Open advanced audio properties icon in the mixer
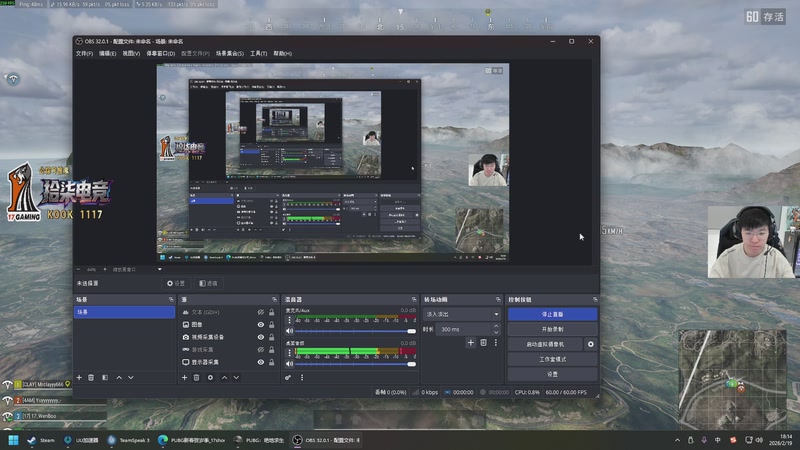Screen dimensions: 800x450 coord(288,378)
